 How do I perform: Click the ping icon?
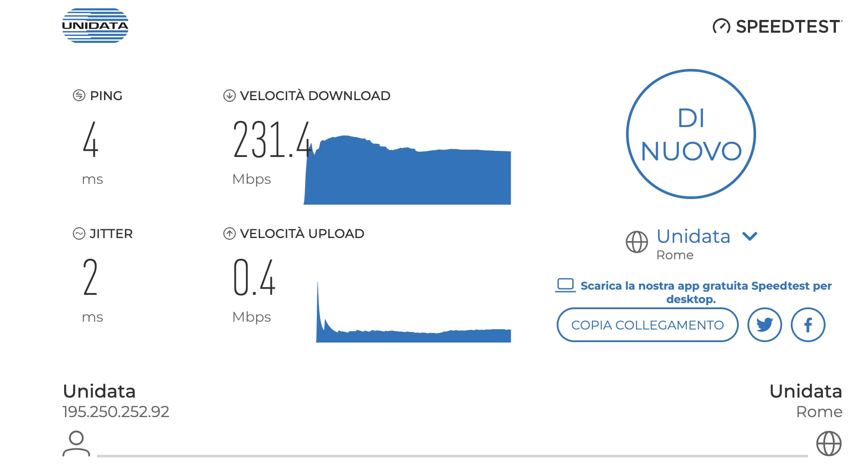point(79,95)
